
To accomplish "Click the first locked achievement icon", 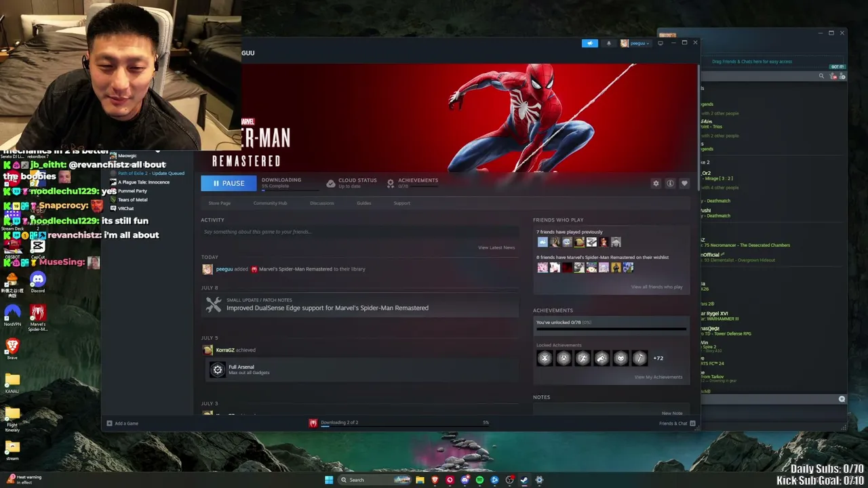I will 545,359.
